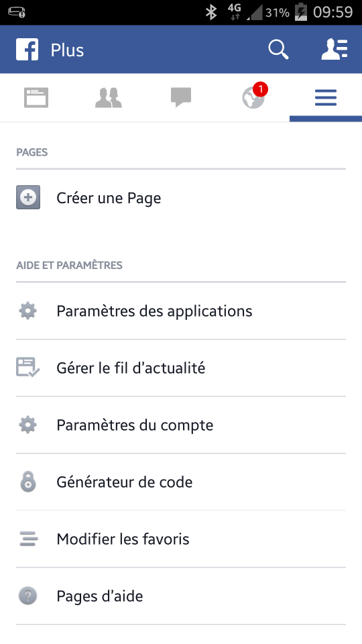362x644 pixels.
Task: Tap the gear icon for Paramètres des applications
Action: (28, 311)
